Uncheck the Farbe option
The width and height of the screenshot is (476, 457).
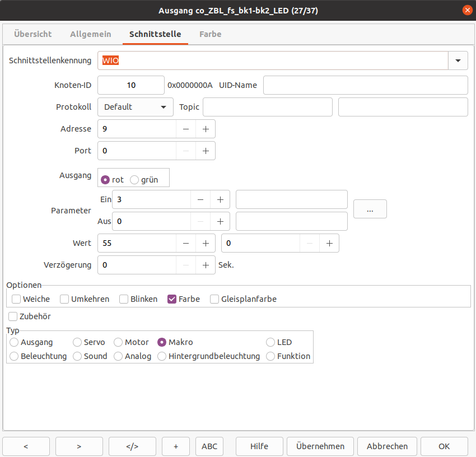[x=172, y=299]
